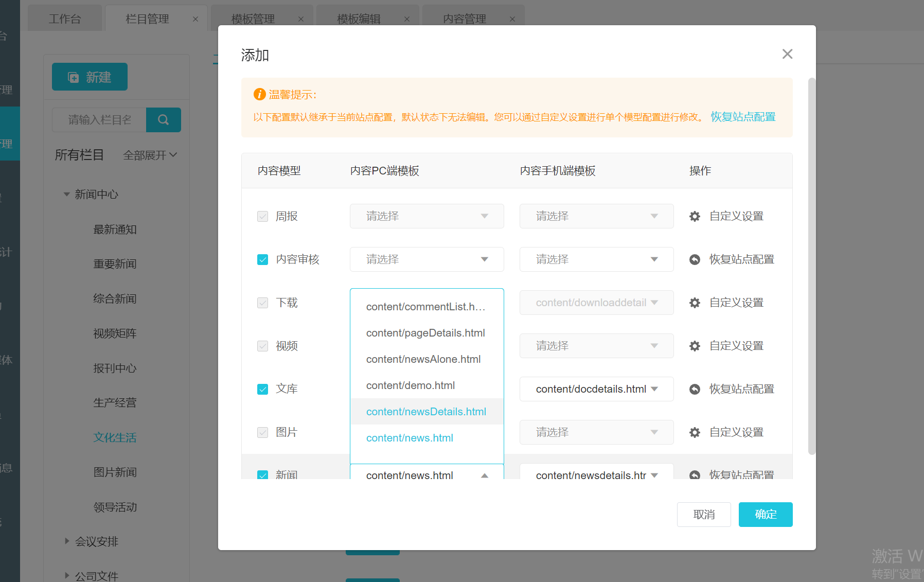Select content/pageDetails.html from the dropdown list
The image size is (924, 582).
coord(425,333)
